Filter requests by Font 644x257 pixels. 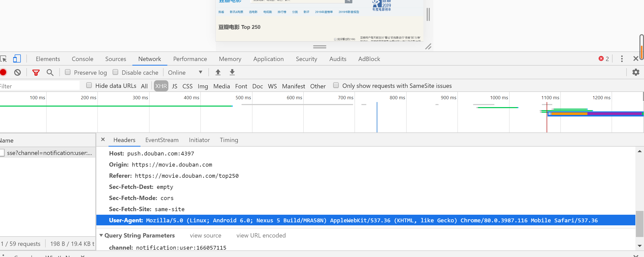241,86
